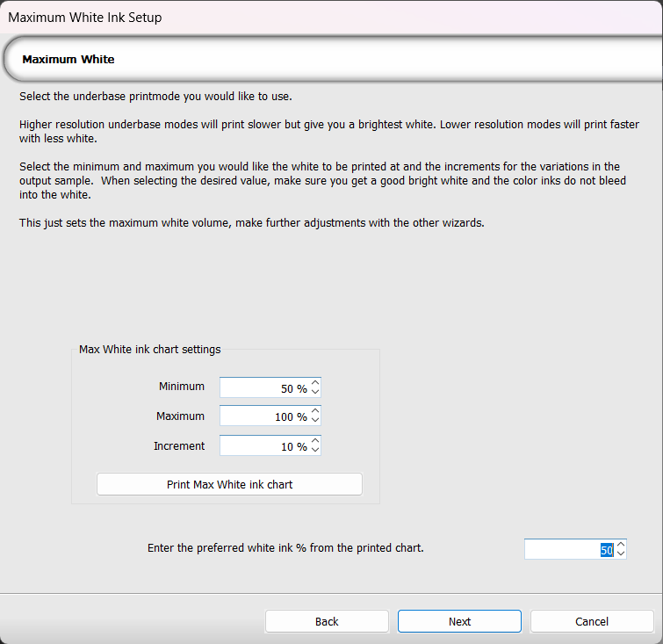Click inside the Minimum 50 % field
This screenshot has width=663, height=644.
263,388
